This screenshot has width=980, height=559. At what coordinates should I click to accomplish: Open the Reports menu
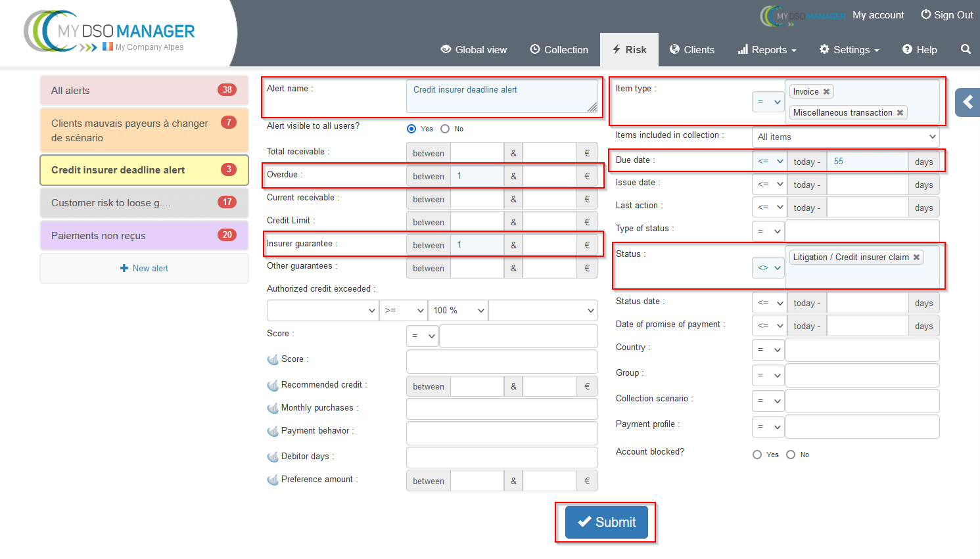[767, 50]
